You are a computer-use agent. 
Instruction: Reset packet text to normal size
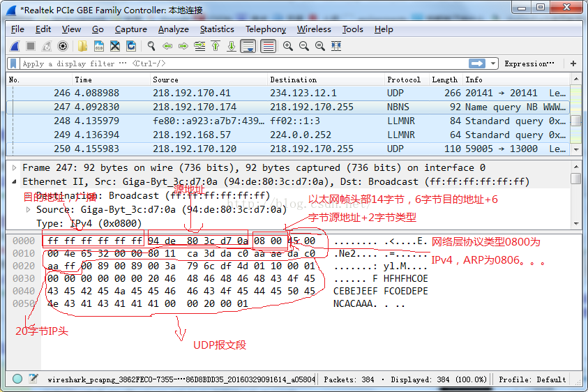click(320, 46)
